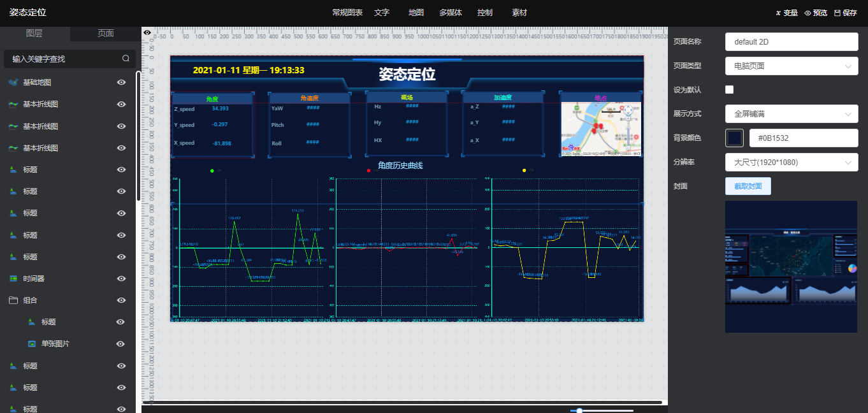
Task: Click the 角速度 panel header on canvas
Action: tap(309, 98)
